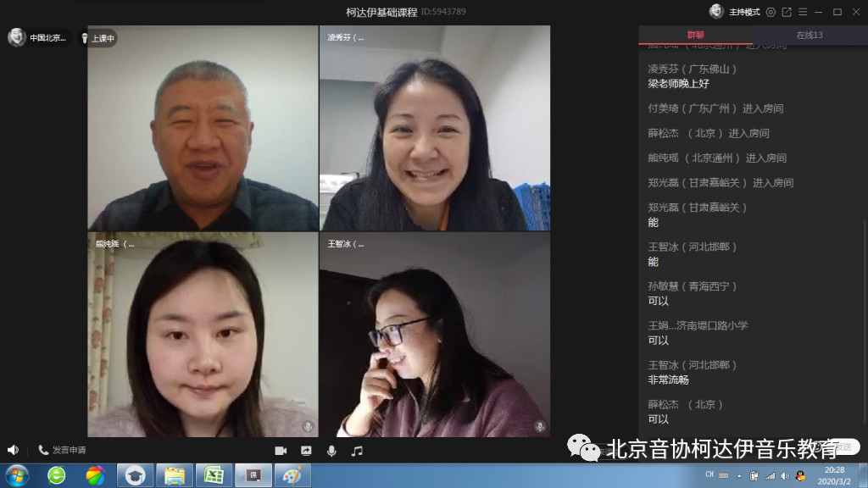This screenshot has width=868, height=488.
Task: Click 熊纯瑶（北京通州）进入房间 notice
Action: click(x=717, y=158)
